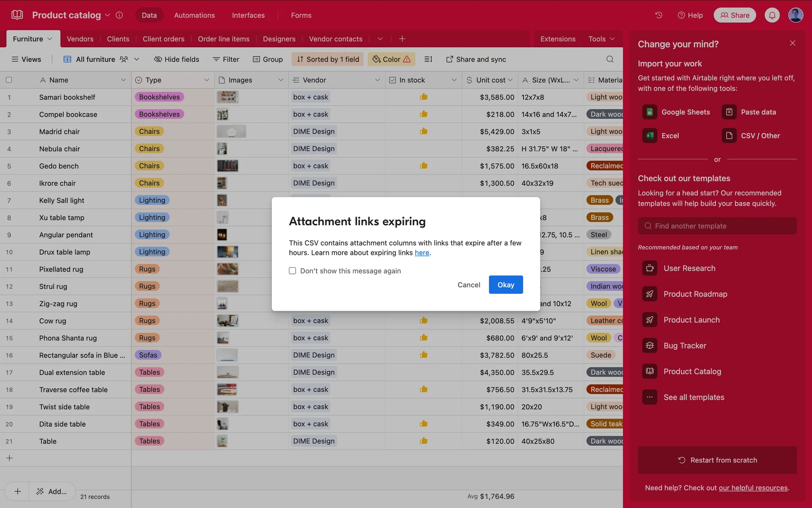Open the Automations tab
Screen dimensions: 812x508
[x=194, y=15]
